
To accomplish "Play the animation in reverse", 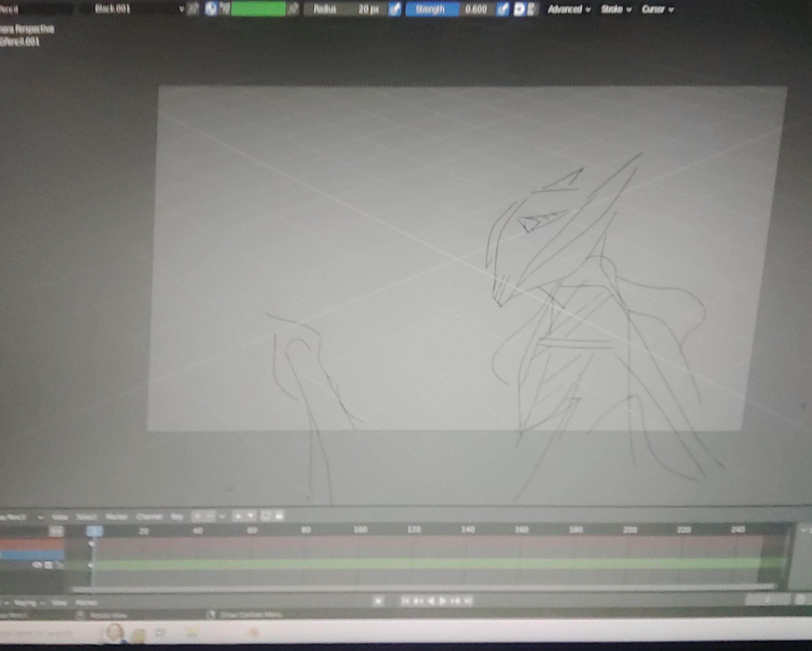I will (432, 601).
